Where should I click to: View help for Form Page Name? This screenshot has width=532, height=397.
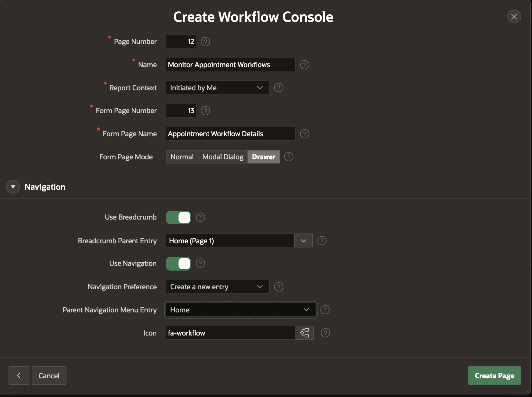[x=304, y=134]
